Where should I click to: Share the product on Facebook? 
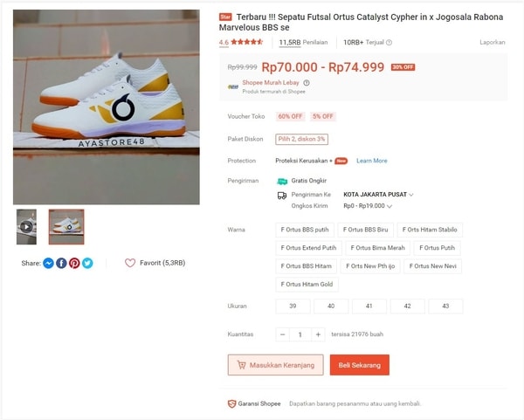pos(61,264)
